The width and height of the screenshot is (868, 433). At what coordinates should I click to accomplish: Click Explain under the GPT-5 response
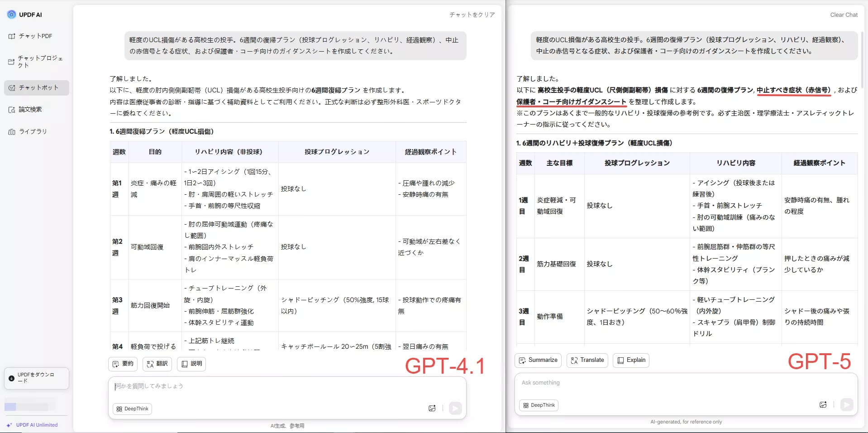coord(630,360)
